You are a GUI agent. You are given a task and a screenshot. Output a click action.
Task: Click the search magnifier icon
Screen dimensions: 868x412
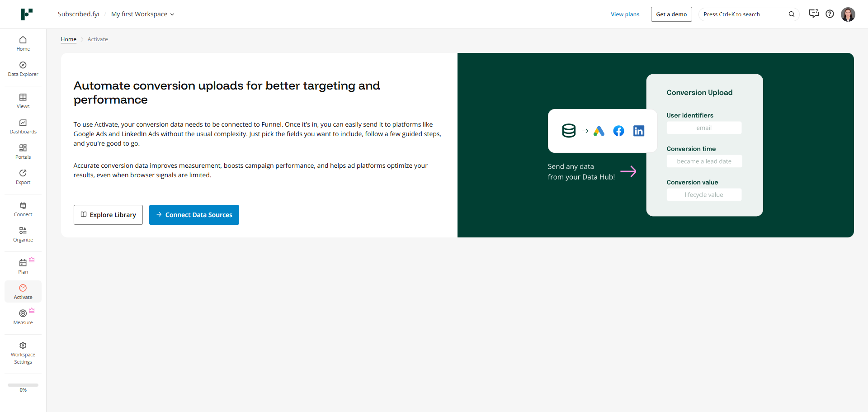click(x=792, y=14)
